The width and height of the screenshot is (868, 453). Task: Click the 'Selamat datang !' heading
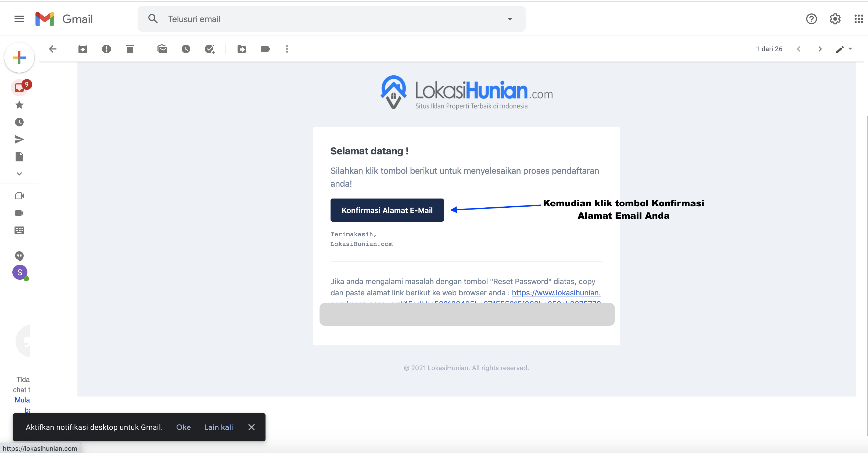click(x=369, y=151)
